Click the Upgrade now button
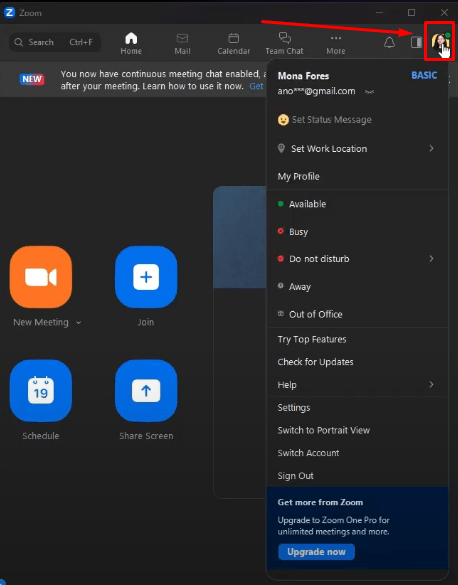458x585 pixels. [x=316, y=552]
